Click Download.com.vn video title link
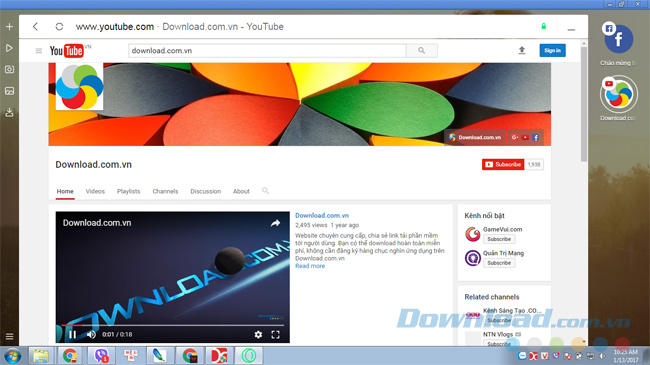The image size is (650, 365). click(x=322, y=215)
